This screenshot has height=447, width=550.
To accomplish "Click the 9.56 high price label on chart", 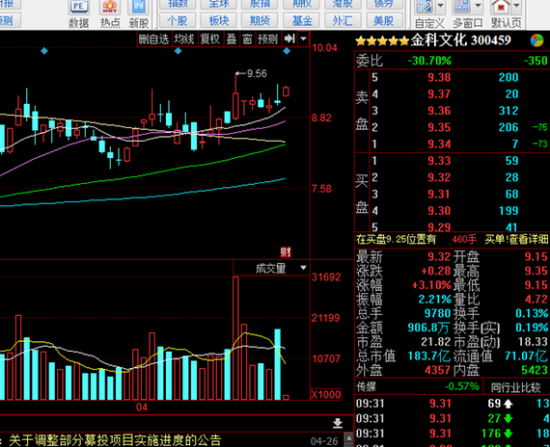I will [257, 74].
